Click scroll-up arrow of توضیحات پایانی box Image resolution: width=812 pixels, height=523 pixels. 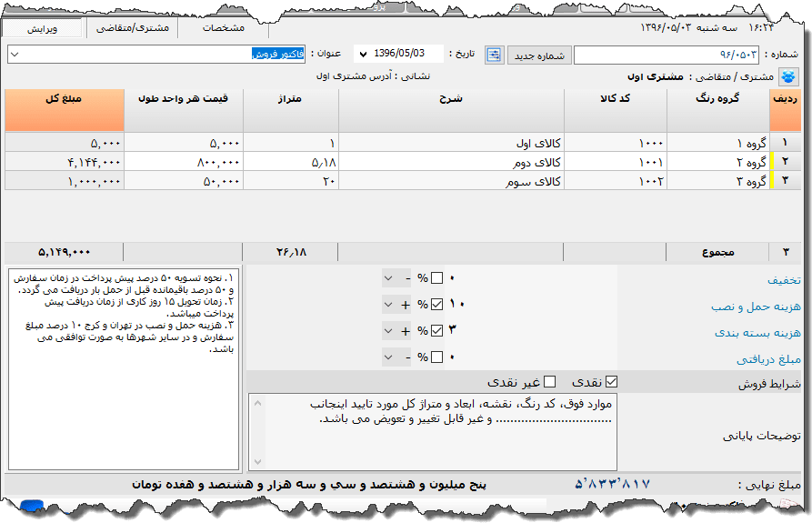coord(258,402)
